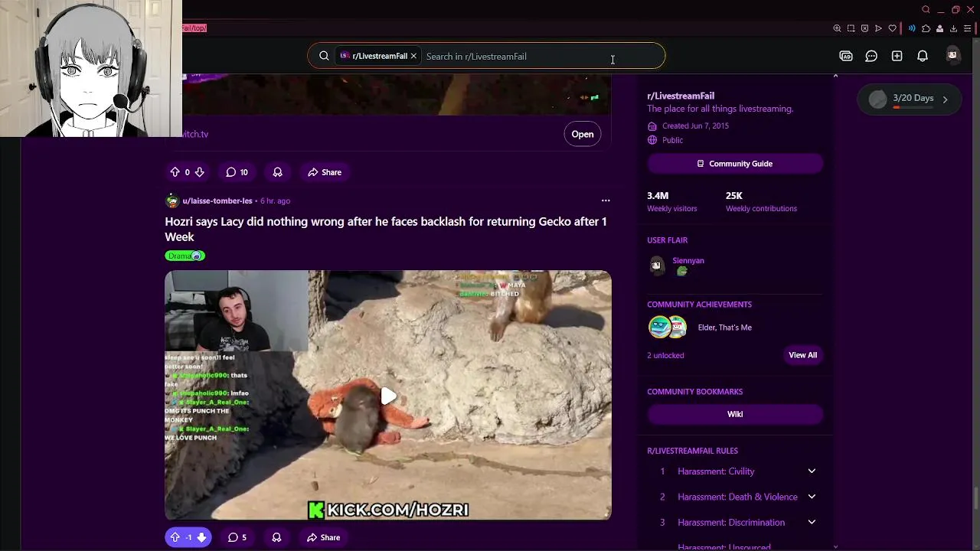The height and width of the screenshot is (551, 980).
Task: Open the r/LivestreamFail sidebar title
Action: click(681, 96)
